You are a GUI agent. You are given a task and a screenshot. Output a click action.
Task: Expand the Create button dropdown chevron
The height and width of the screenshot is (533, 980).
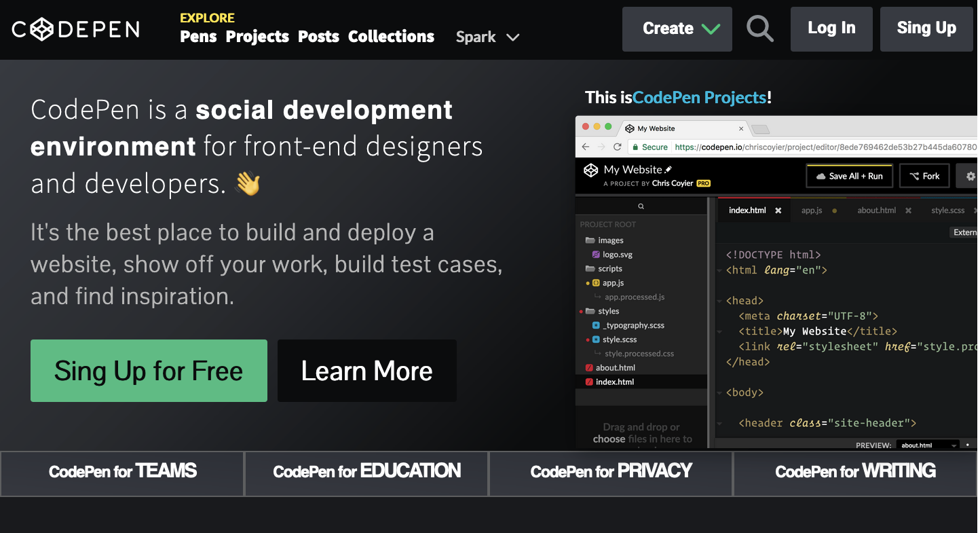[x=711, y=30]
